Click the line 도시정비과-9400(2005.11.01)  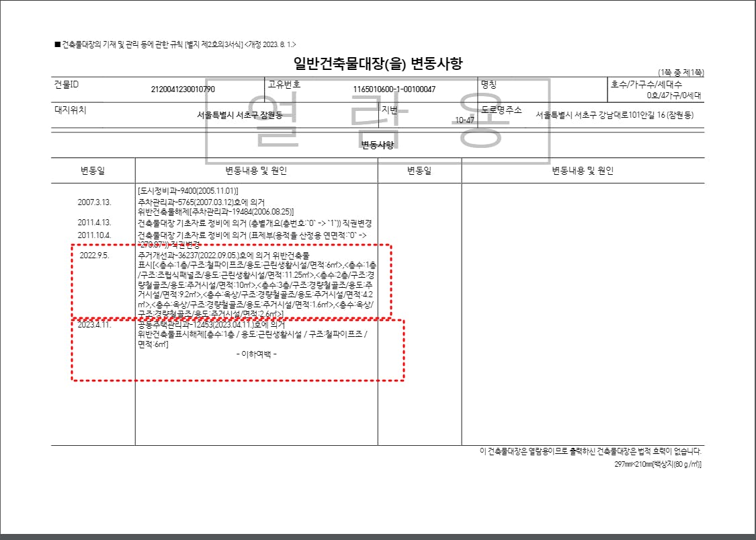click(188, 191)
